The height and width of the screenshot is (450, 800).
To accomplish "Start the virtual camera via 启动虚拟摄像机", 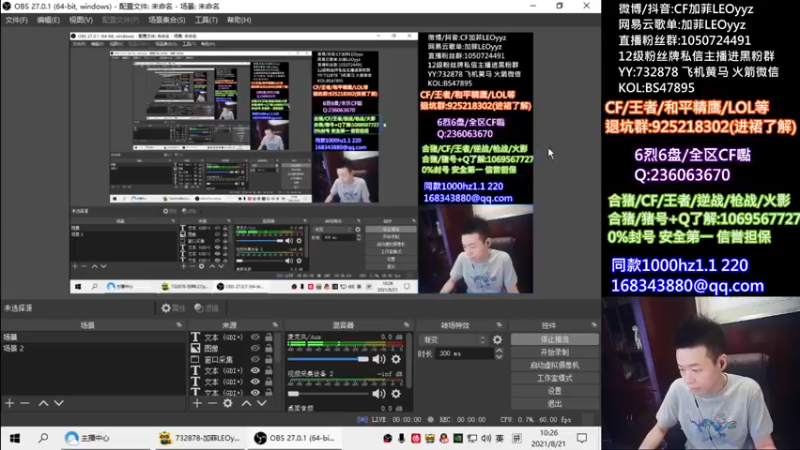I will pos(555,365).
